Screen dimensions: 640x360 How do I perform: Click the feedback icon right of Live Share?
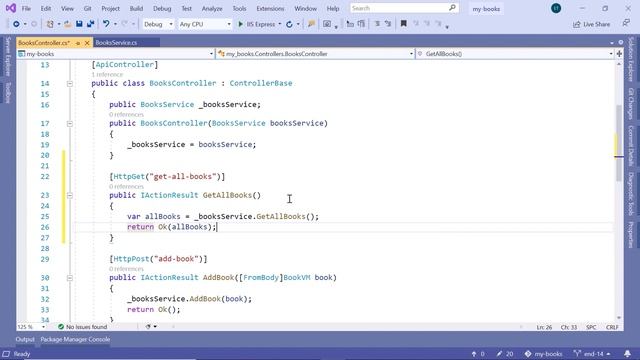pyautogui.click(x=626, y=23)
